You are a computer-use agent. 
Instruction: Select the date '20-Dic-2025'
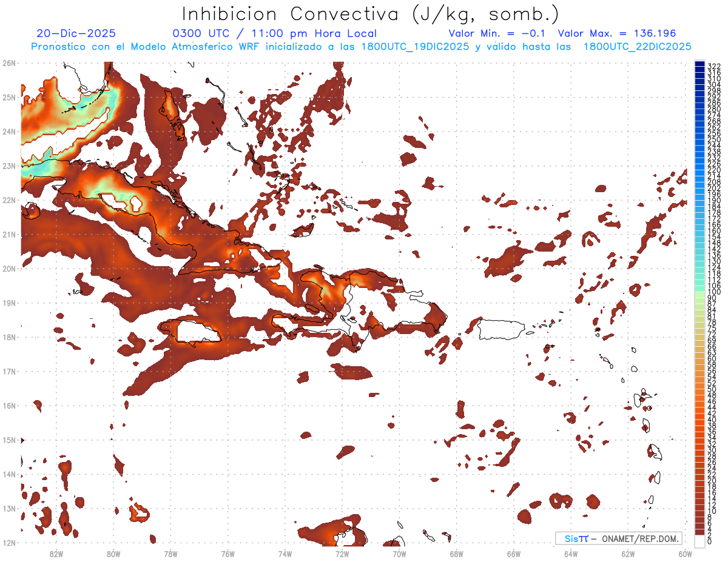76,34
